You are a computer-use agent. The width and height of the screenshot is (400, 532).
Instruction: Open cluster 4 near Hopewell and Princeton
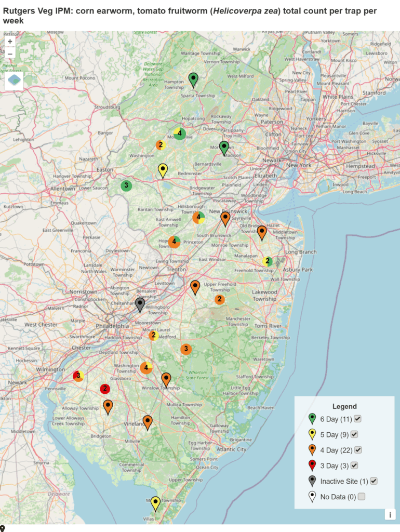coord(174,242)
